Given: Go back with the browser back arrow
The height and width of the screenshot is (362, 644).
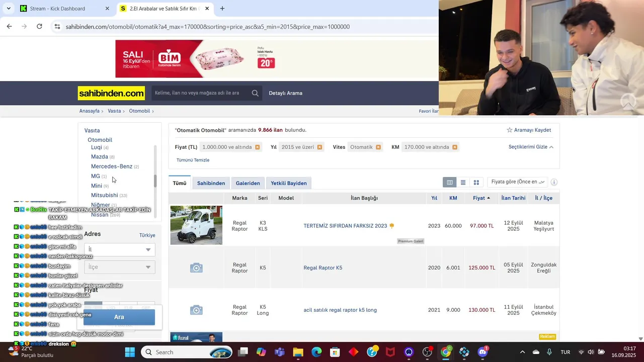Looking at the screenshot, I should (x=9, y=27).
